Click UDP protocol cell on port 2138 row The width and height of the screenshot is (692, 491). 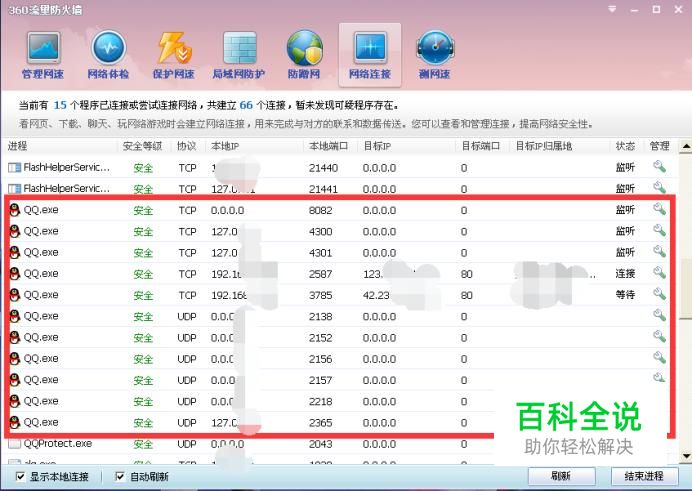click(x=187, y=316)
